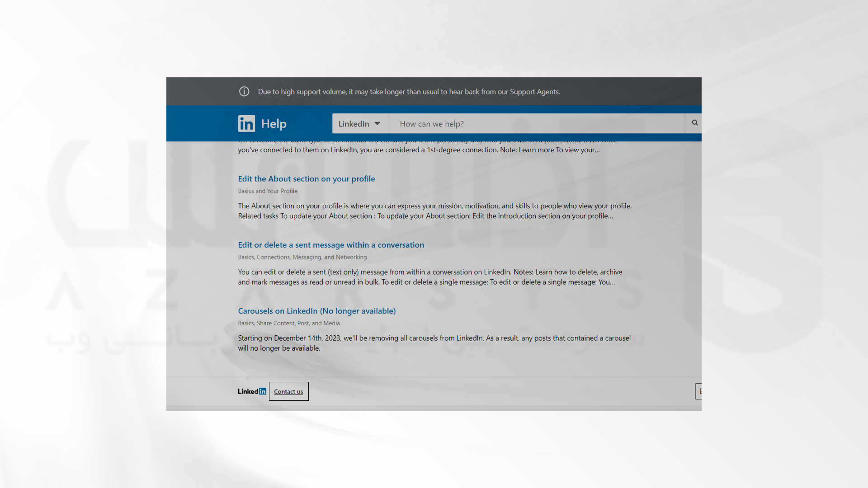
Task: Click the 'The About section on your profile' description
Action: point(435,211)
